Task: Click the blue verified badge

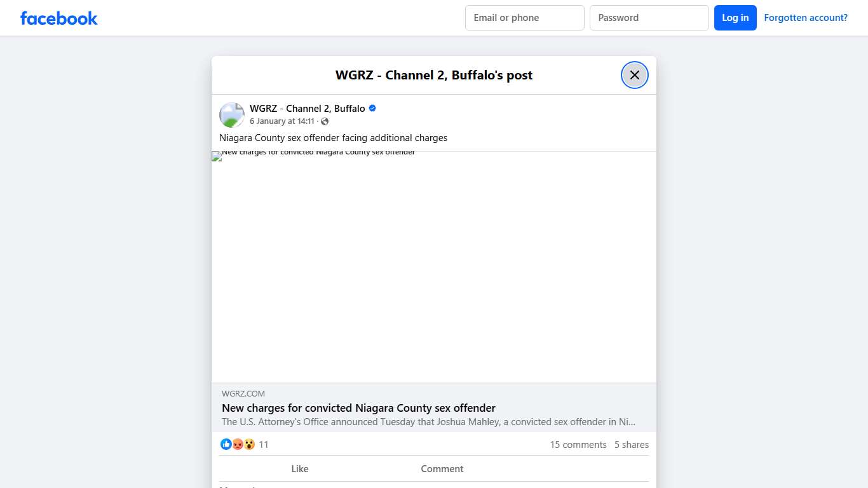Action: 372,108
